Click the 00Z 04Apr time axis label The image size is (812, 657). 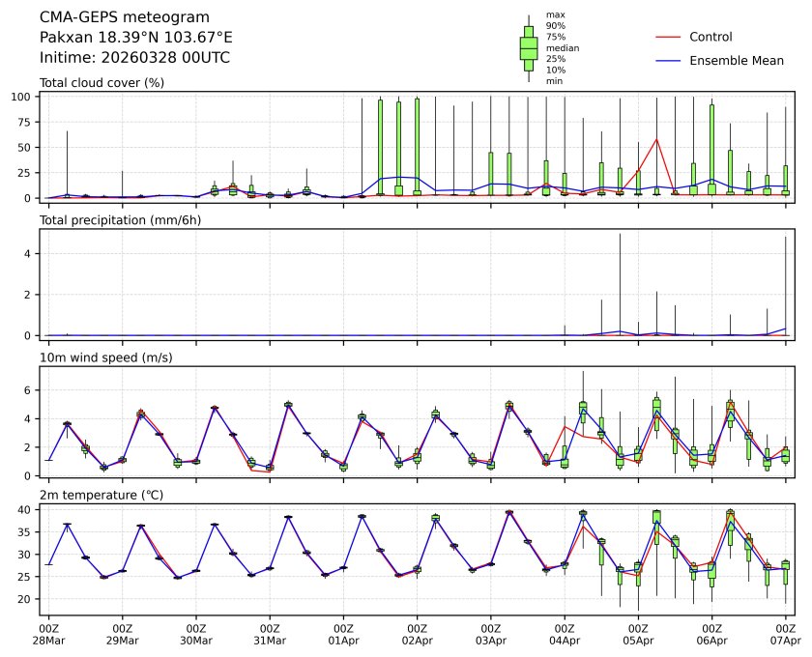pos(565,634)
